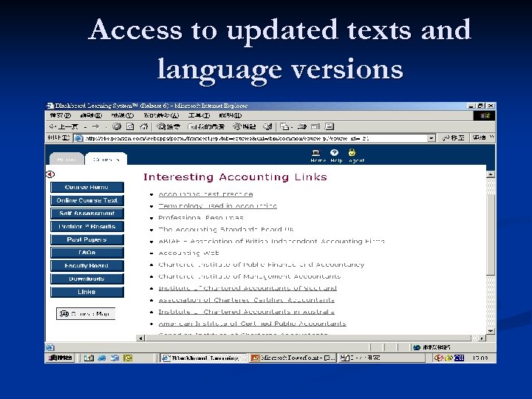
Task: Click the Print toolbar icon
Action: click(x=301, y=127)
